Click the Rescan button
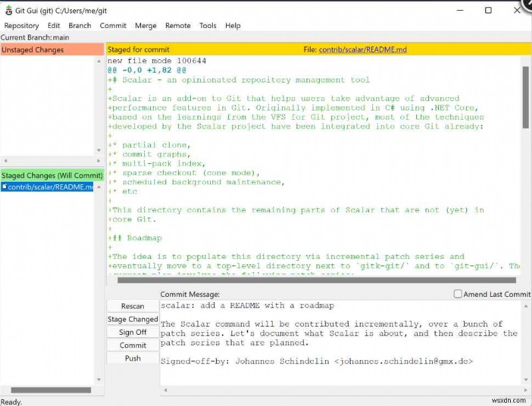The width and height of the screenshot is (532, 406). (x=132, y=306)
